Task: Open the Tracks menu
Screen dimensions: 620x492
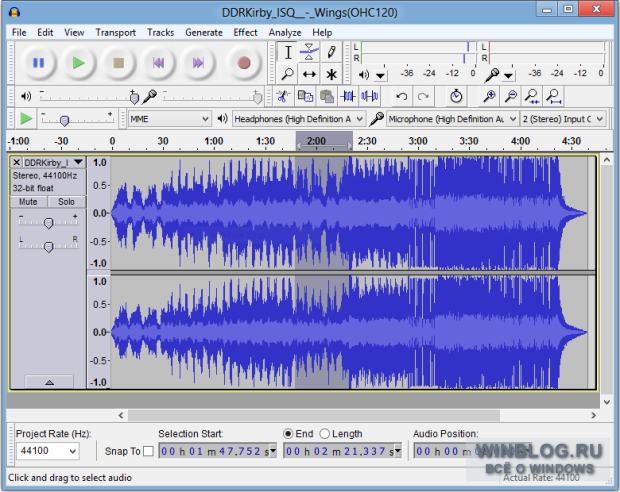Action: tap(160, 32)
